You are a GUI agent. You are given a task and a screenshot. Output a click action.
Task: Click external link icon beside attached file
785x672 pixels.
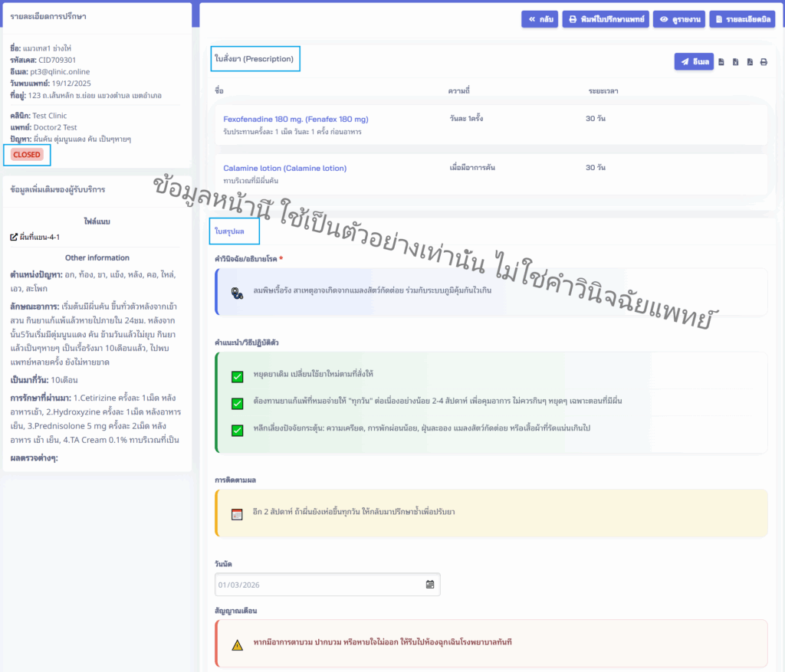click(x=13, y=238)
